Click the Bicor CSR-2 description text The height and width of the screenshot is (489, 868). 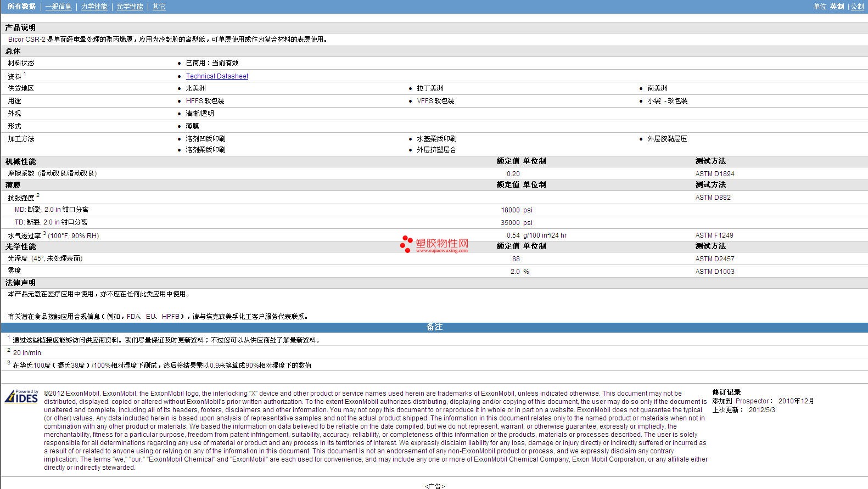coord(168,40)
